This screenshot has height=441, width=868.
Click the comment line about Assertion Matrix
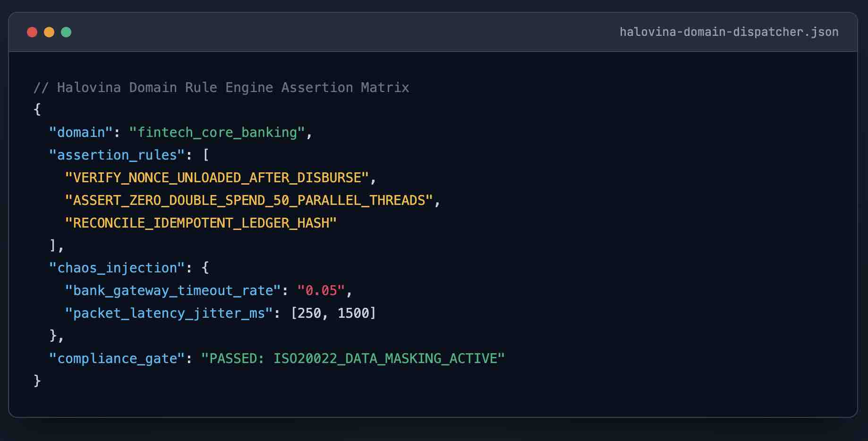click(x=221, y=87)
